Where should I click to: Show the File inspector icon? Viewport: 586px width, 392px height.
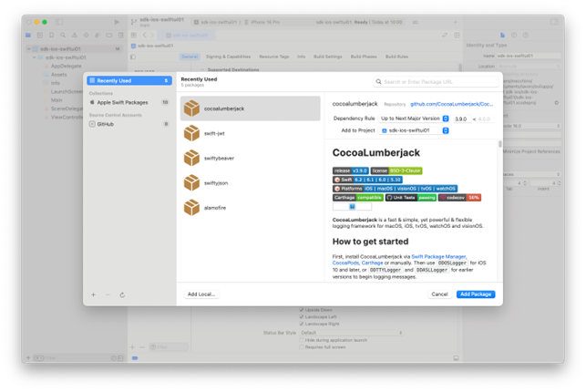pyautogui.click(x=502, y=36)
